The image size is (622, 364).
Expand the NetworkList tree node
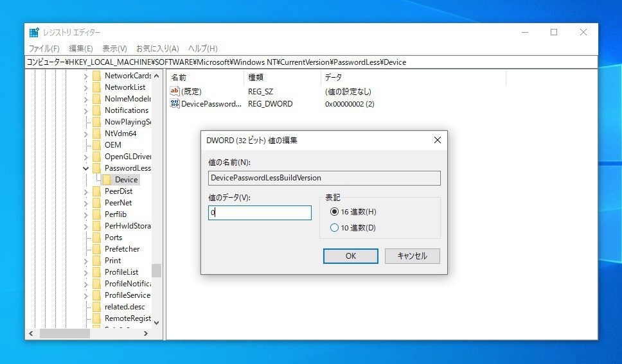85,87
